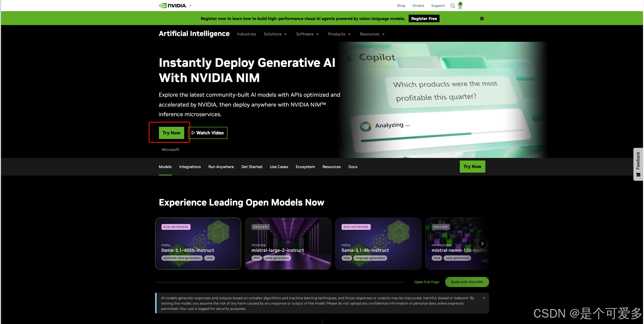The width and height of the screenshot is (644, 324).
Task: Open the shopping cart icon
Action: (x=460, y=6)
